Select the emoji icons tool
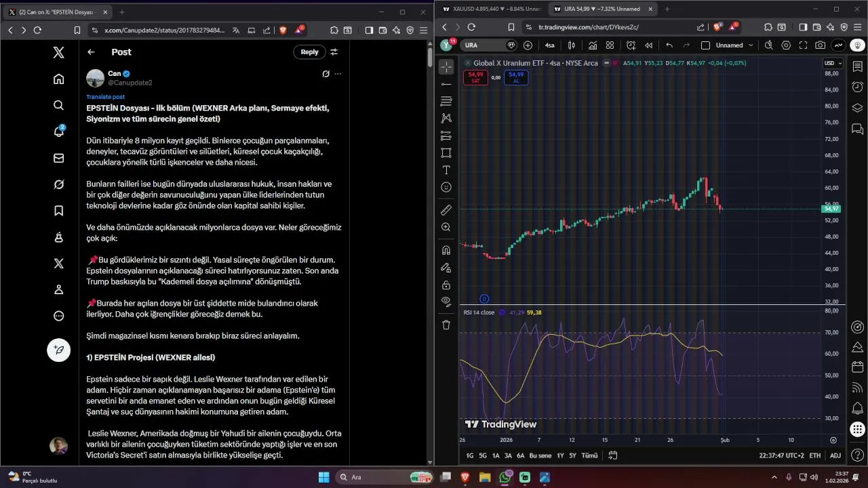Screen dimensions: 868x488 tap(446, 187)
